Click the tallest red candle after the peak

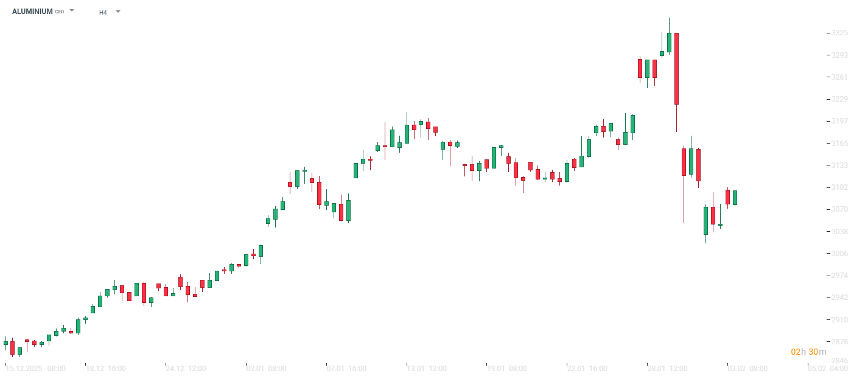click(x=676, y=69)
